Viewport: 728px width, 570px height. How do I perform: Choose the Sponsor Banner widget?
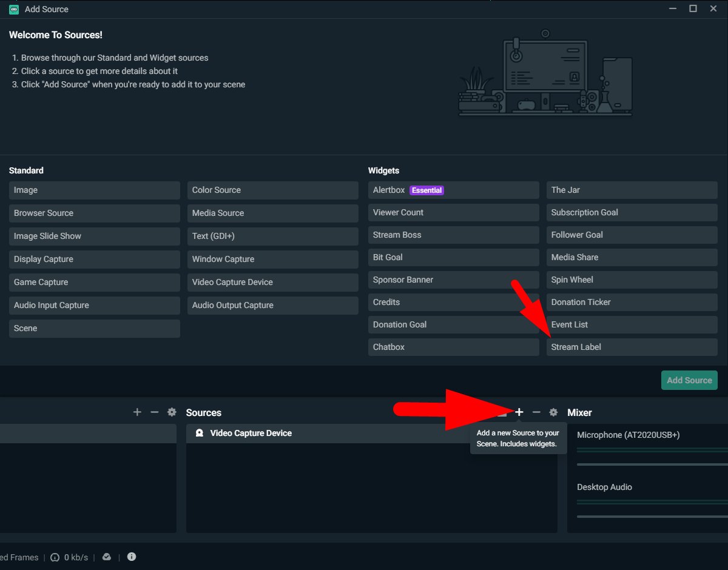click(454, 280)
